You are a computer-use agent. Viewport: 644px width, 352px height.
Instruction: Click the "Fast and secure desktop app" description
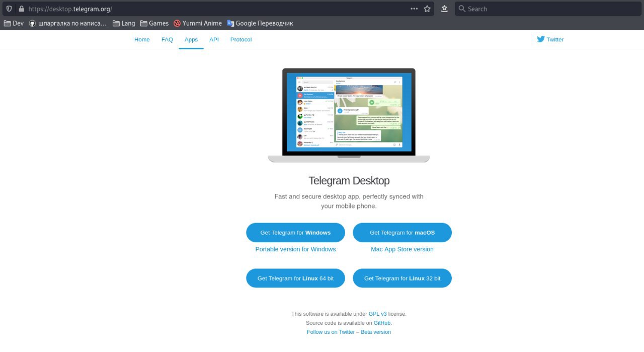click(x=349, y=201)
